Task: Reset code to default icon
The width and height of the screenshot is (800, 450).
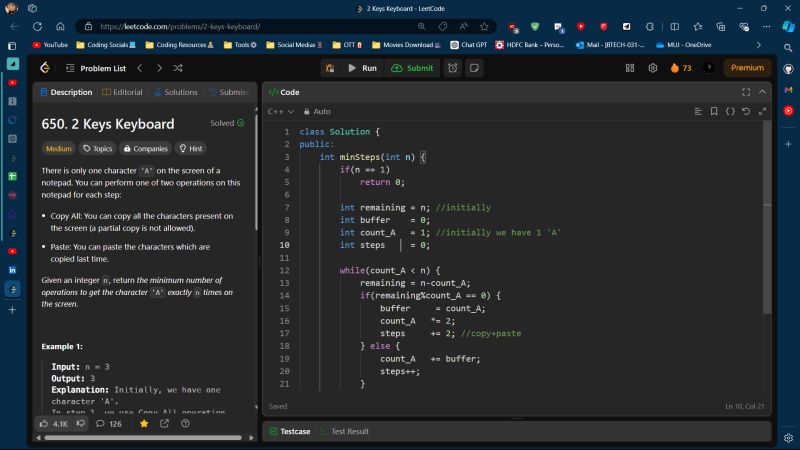Action: coord(746,111)
